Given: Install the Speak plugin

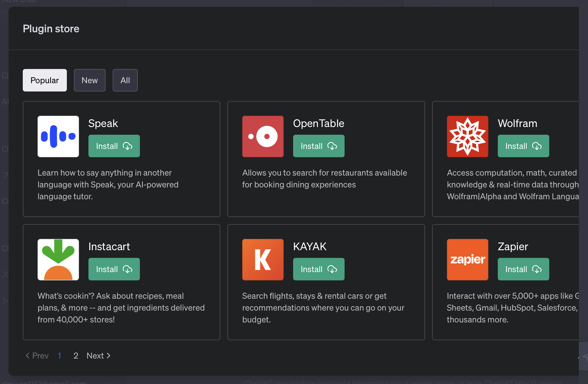Looking at the screenshot, I should click(114, 146).
